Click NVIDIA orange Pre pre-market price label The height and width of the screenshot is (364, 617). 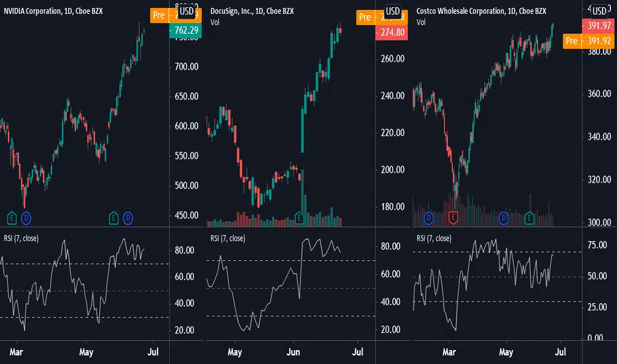tap(175, 16)
